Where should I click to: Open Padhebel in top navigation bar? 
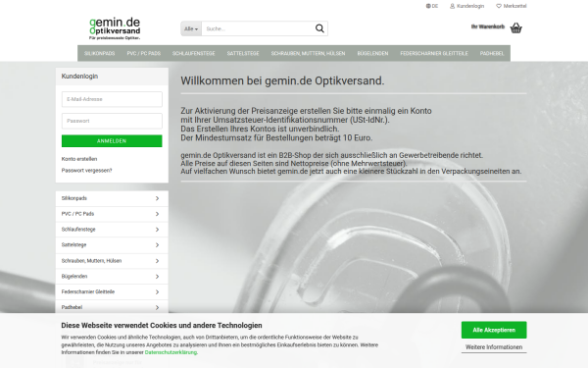492,53
